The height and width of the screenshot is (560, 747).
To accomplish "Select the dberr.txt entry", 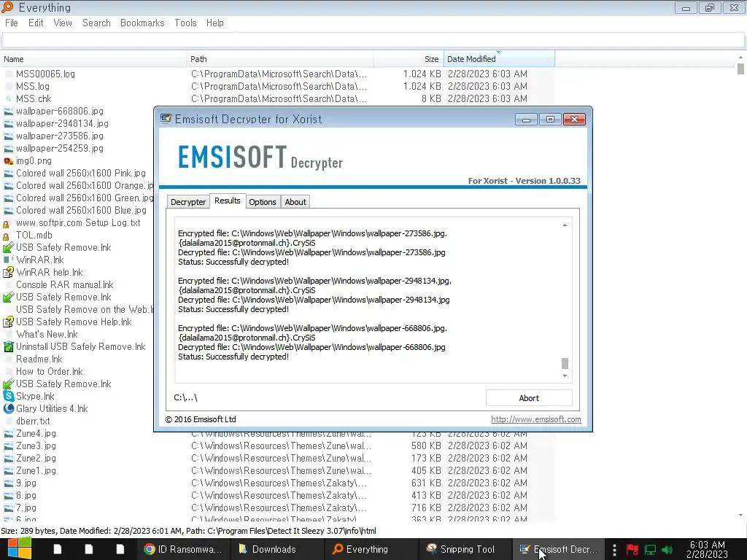I will point(33,421).
